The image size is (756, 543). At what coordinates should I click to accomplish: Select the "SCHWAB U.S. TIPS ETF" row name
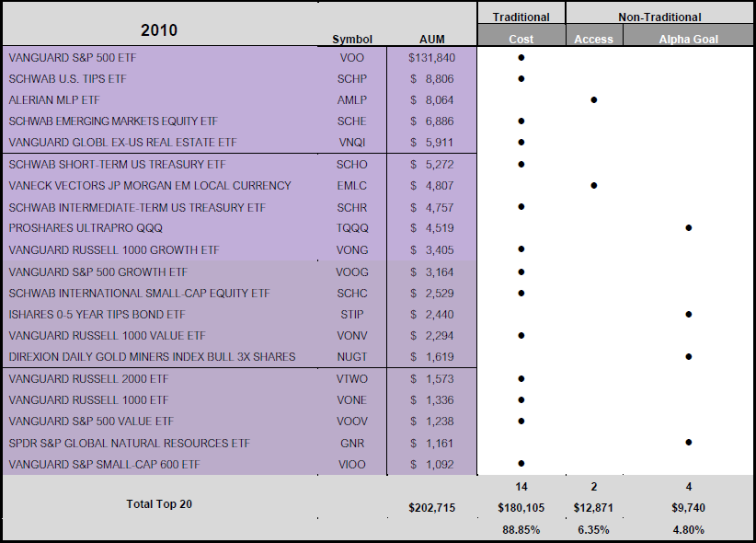[x=67, y=79]
